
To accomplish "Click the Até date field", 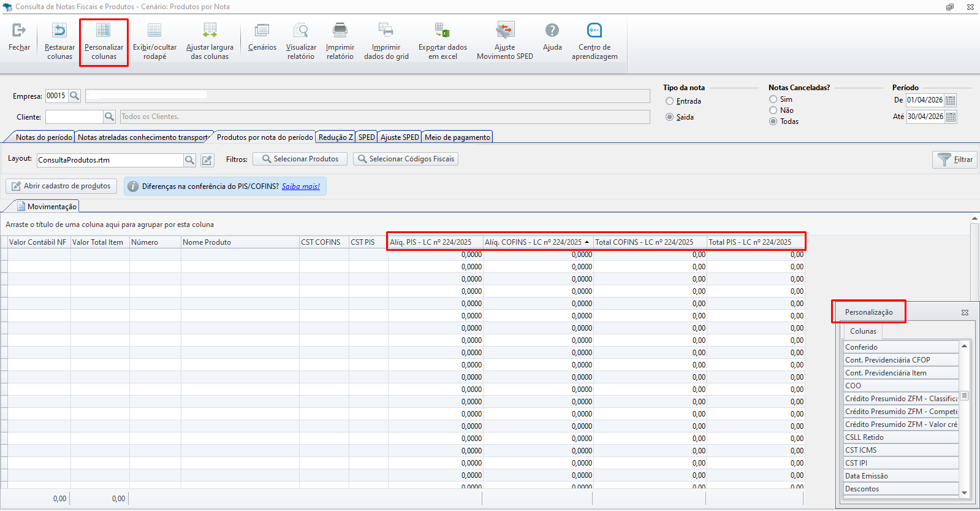I will [x=925, y=117].
